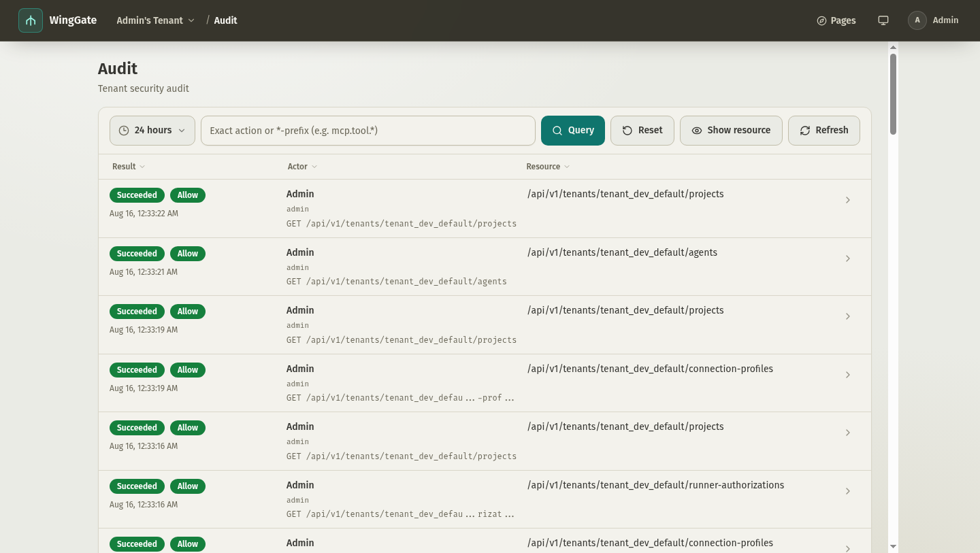Expand the 12:33:16 AM projects entry chevron

(848, 433)
